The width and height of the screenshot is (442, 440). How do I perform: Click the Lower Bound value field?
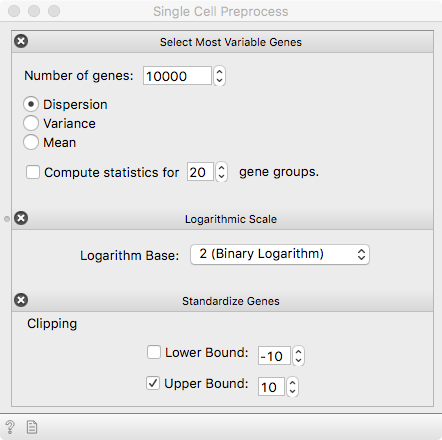point(274,356)
